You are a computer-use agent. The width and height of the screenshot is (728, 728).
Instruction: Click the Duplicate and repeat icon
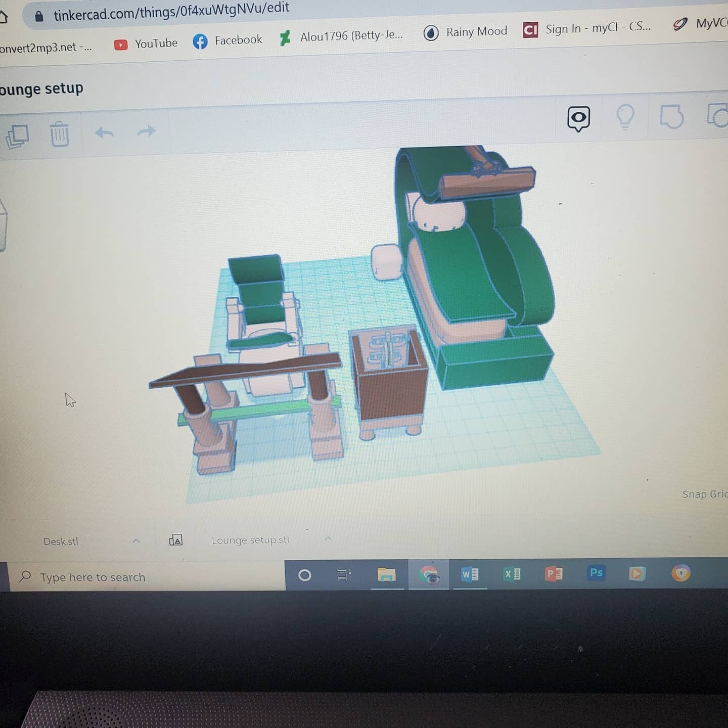(x=17, y=136)
